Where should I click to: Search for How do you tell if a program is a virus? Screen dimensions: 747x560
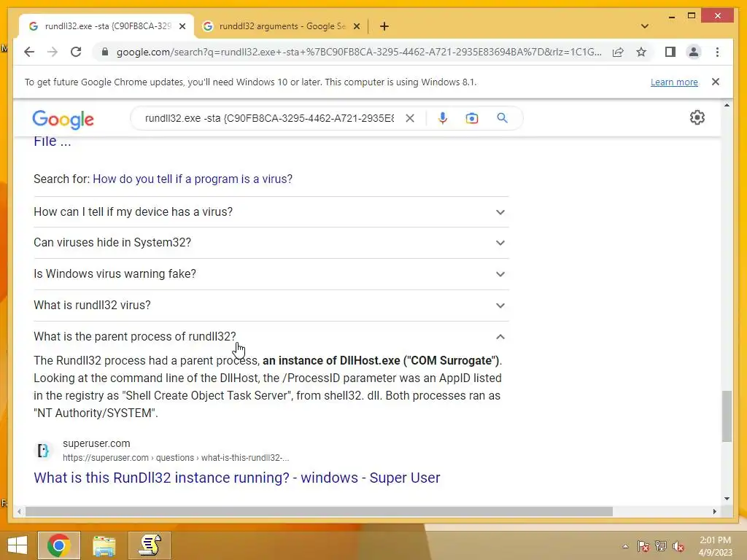coord(193,179)
